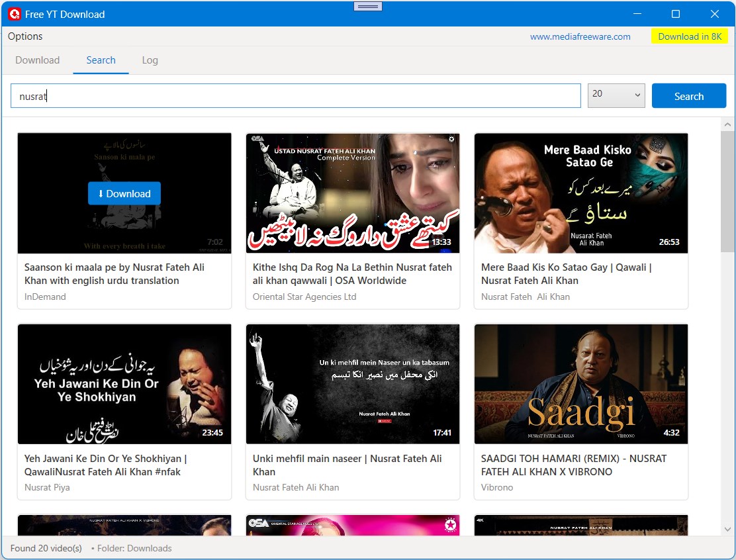Click the Download overlay button on Saanson thumbnail
The width and height of the screenshot is (736, 560).
124,193
